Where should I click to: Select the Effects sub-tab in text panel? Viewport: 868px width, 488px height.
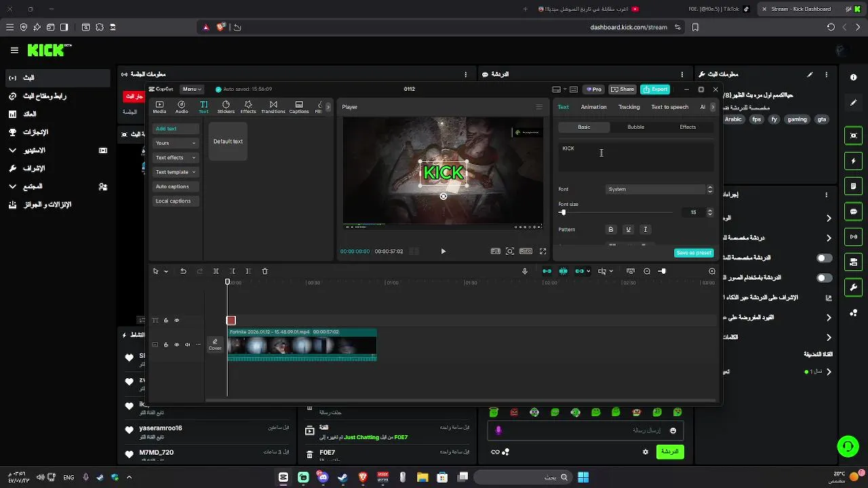(688, 127)
